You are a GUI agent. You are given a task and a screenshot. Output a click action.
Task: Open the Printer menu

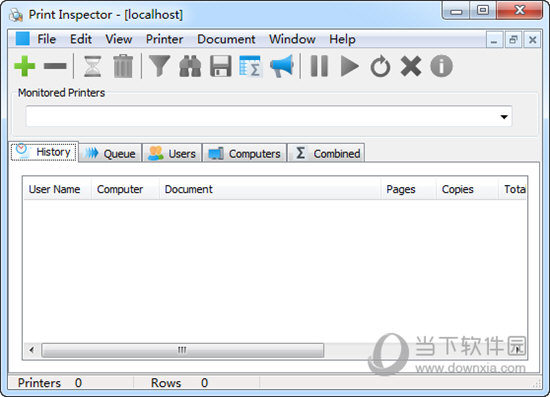coord(165,39)
